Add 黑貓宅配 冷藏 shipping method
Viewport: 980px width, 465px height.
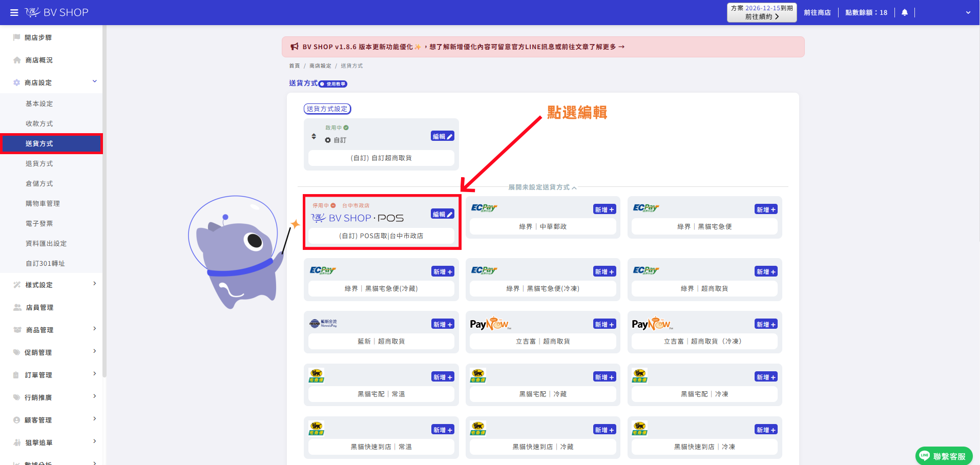pos(604,377)
